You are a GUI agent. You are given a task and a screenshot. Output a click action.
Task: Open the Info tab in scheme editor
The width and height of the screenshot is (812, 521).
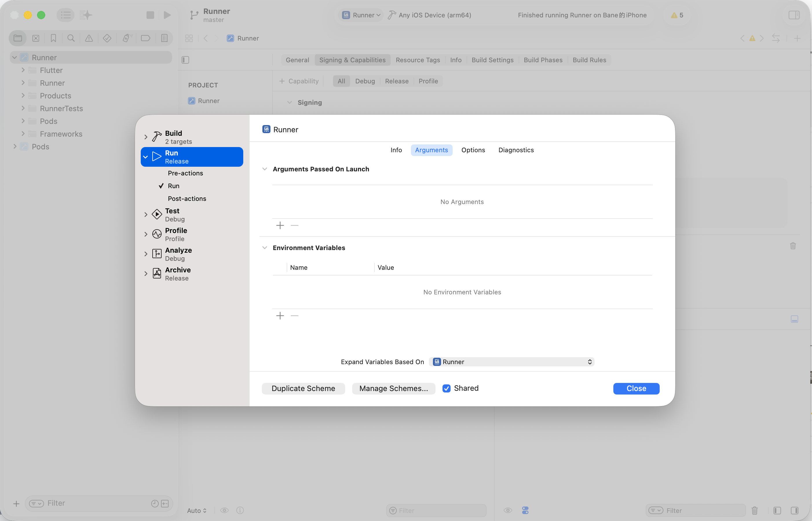point(396,150)
